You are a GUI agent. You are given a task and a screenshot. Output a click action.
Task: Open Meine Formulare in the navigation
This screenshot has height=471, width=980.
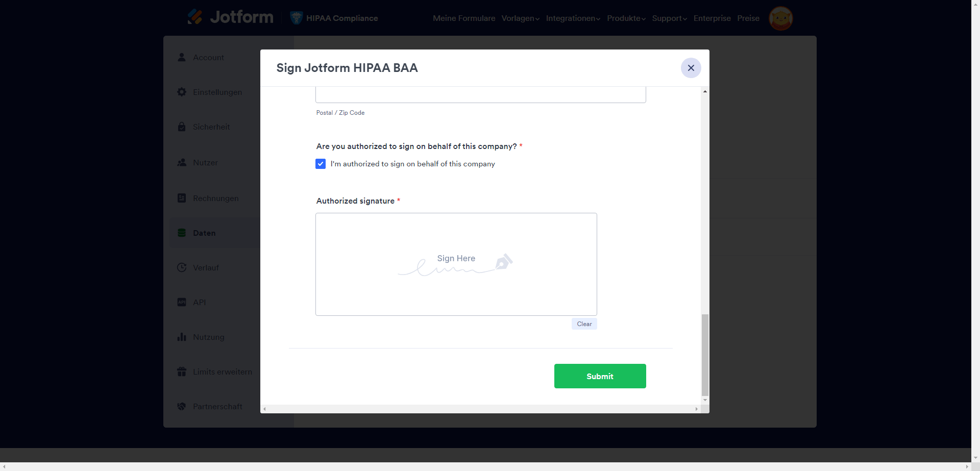[x=464, y=18]
